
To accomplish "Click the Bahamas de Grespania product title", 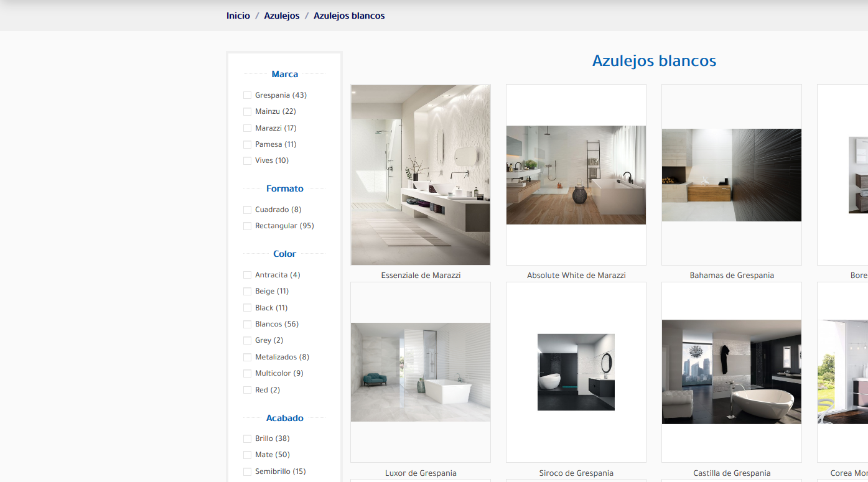I will coord(732,276).
